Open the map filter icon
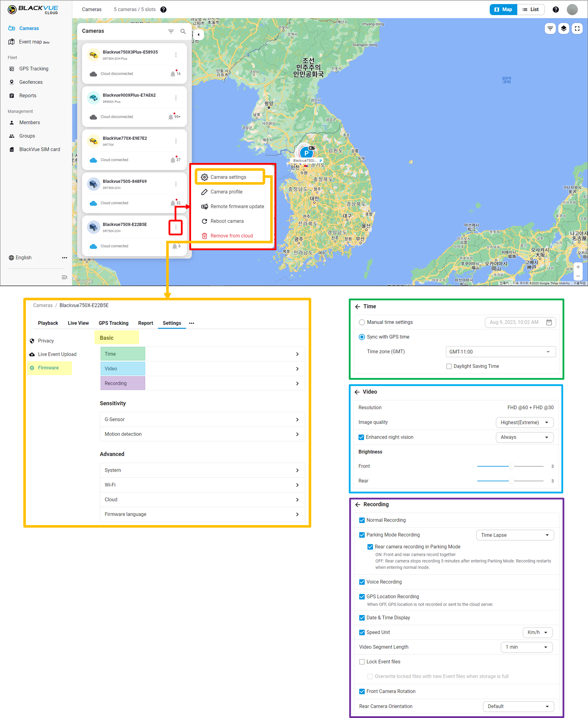588x718 pixels. pos(550,28)
